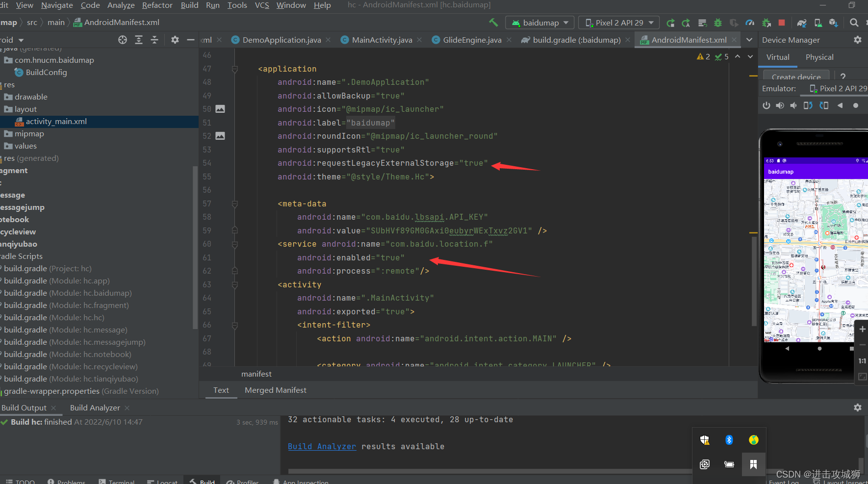Screen dimensions: 868x484
Task: Build the project with the hammer icon
Action: (x=494, y=22)
